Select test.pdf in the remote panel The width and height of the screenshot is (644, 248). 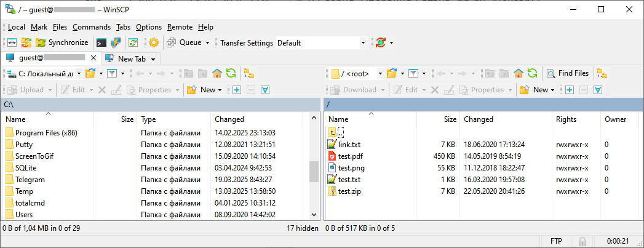[x=350, y=156]
